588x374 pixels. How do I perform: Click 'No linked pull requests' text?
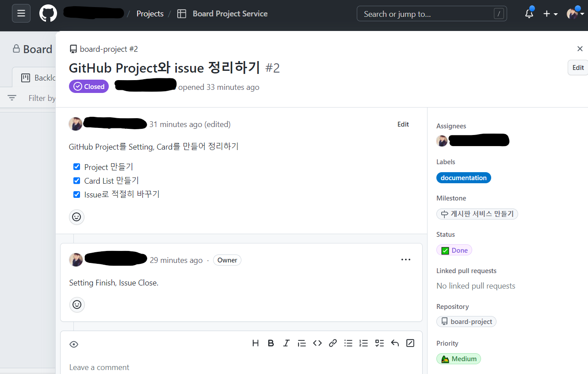[x=476, y=286]
